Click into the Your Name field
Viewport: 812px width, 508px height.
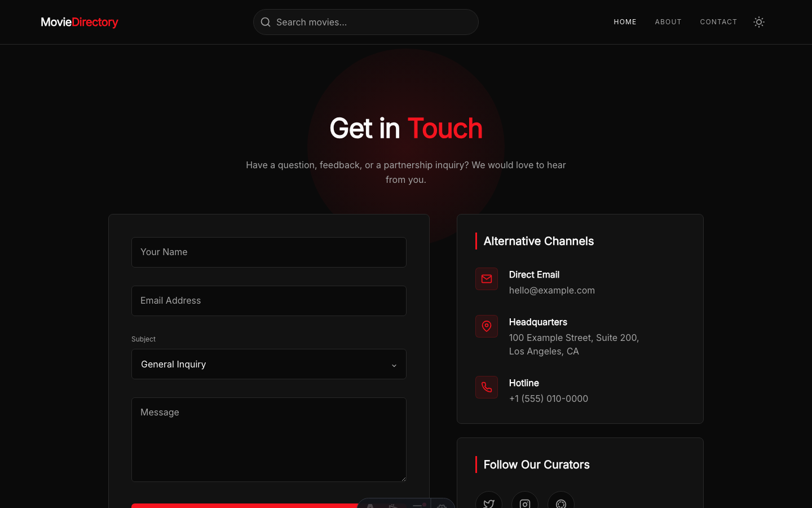(x=269, y=252)
